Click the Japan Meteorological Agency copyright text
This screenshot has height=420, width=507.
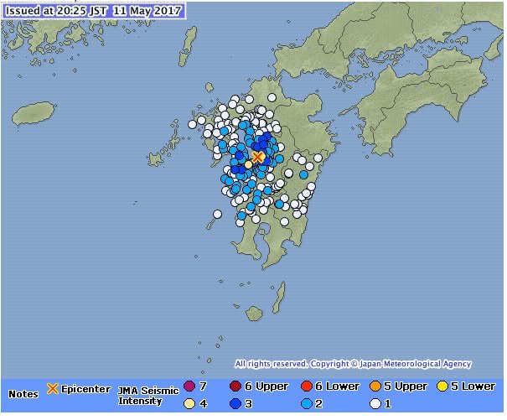353,365
